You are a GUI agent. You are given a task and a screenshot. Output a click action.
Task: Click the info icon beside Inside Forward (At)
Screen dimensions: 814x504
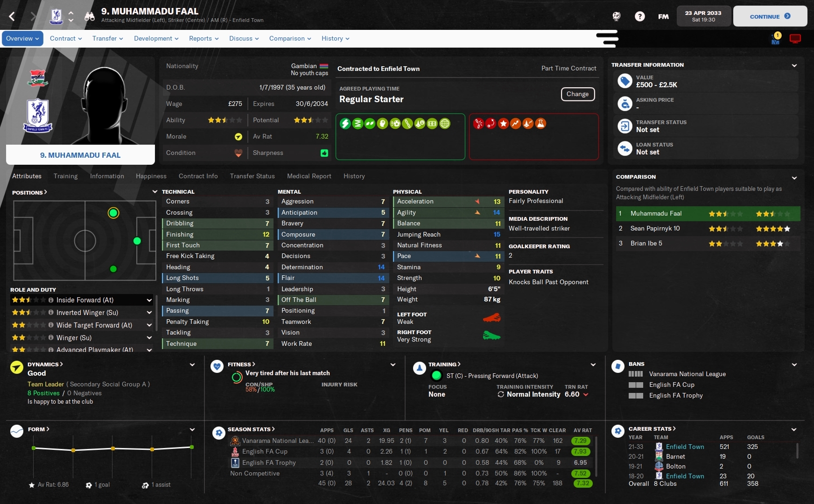coord(51,300)
